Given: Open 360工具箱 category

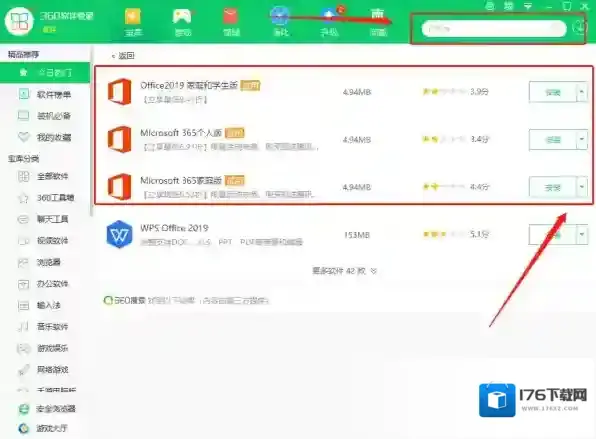Looking at the screenshot, I should (x=46, y=198).
